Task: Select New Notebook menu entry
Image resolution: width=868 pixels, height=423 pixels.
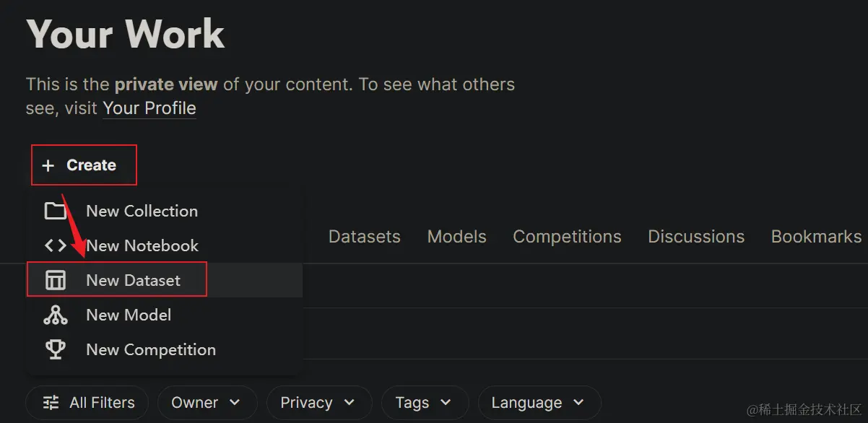Action: click(142, 245)
